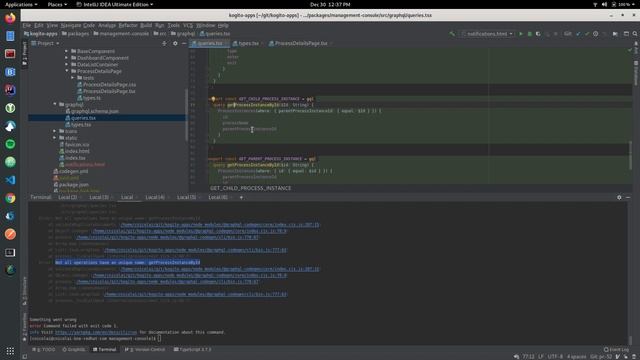Open Firefox from the dock

tap(10, 18)
